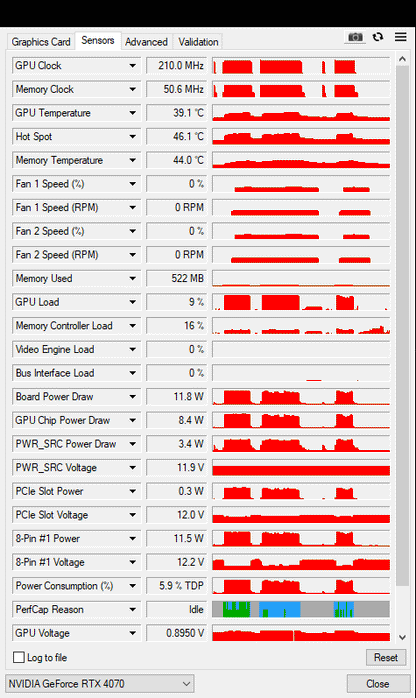This screenshot has width=416, height=698.
Task: Open the Power Consumption (%) dropdown
Action: [133, 585]
